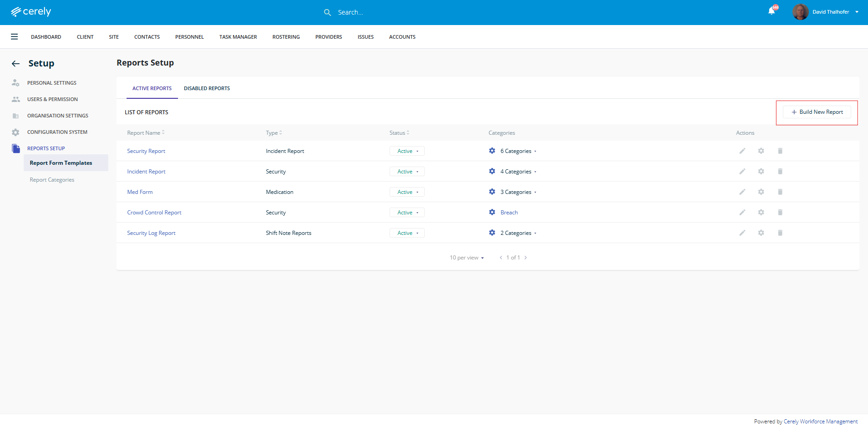
Task: Open the Rostering menu item
Action: tap(286, 37)
